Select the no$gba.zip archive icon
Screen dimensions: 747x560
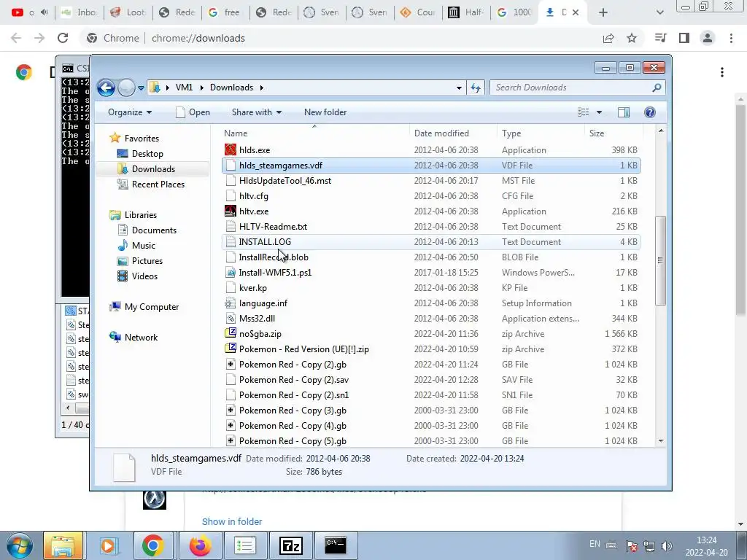click(x=231, y=333)
